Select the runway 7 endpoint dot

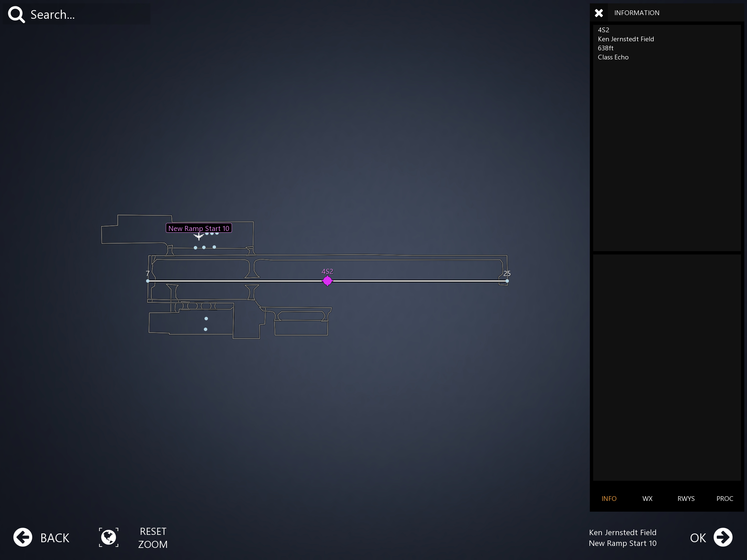click(x=147, y=281)
